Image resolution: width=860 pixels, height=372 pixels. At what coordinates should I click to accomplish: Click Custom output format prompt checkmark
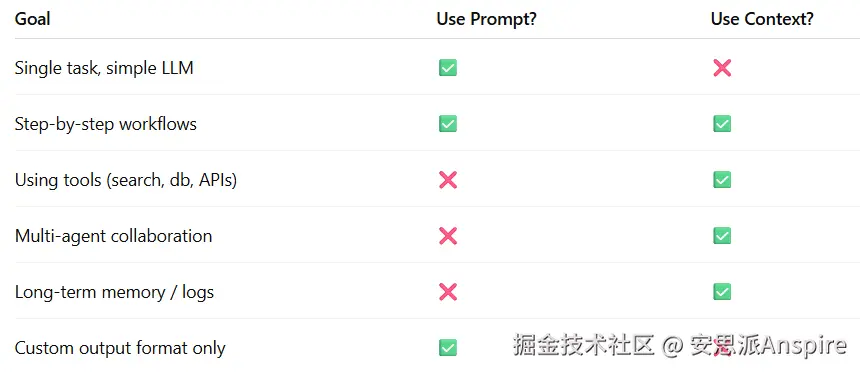coord(448,348)
